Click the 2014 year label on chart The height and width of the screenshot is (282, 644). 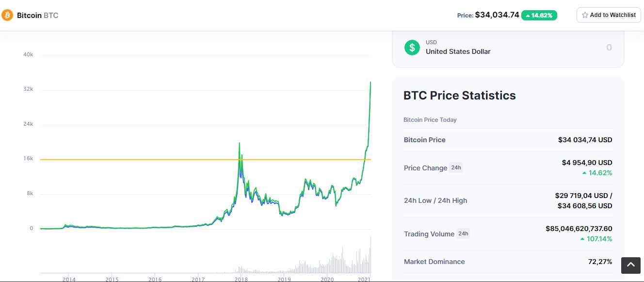[x=69, y=279]
